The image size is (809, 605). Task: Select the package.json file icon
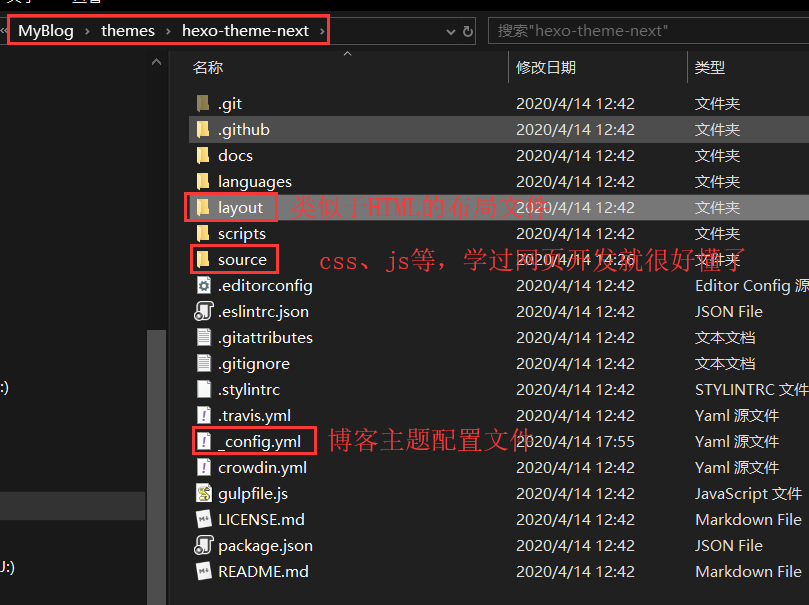[203, 545]
